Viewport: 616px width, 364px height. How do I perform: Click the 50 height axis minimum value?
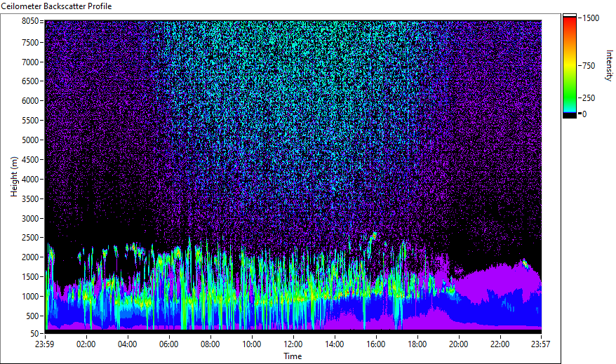[34, 334]
